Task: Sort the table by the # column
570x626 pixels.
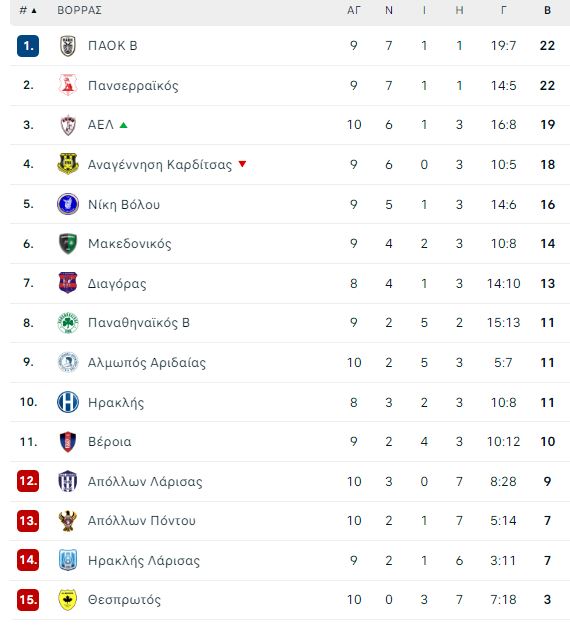Action: (x=28, y=10)
